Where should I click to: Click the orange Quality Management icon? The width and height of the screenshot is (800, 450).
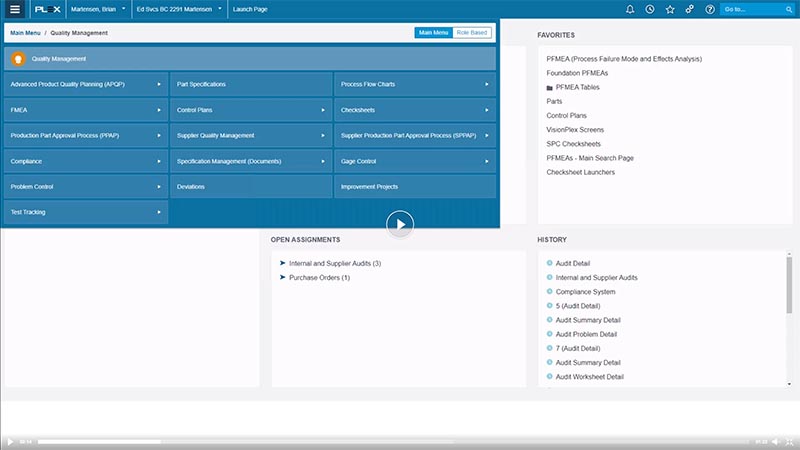pyautogui.click(x=18, y=59)
